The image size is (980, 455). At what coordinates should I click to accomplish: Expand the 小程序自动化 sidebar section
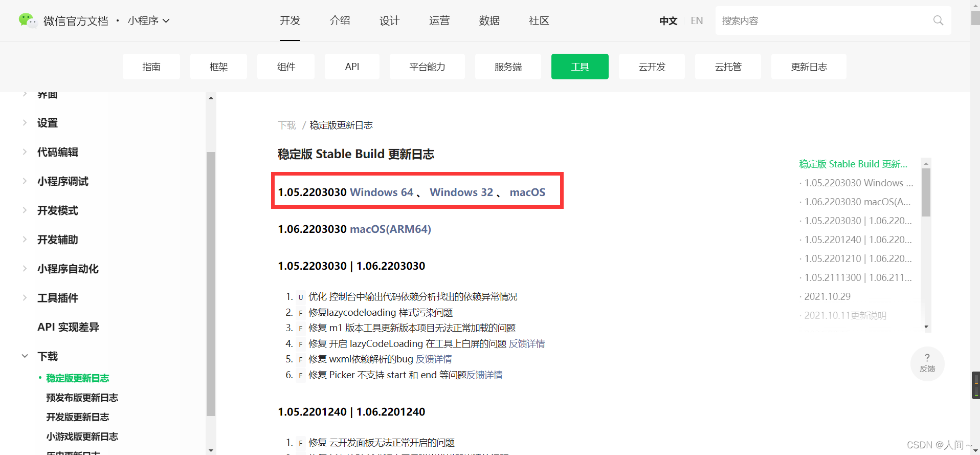click(68, 269)
